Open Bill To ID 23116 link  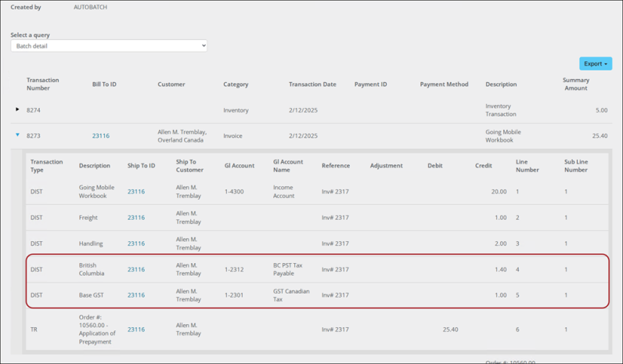coord(100,136)
